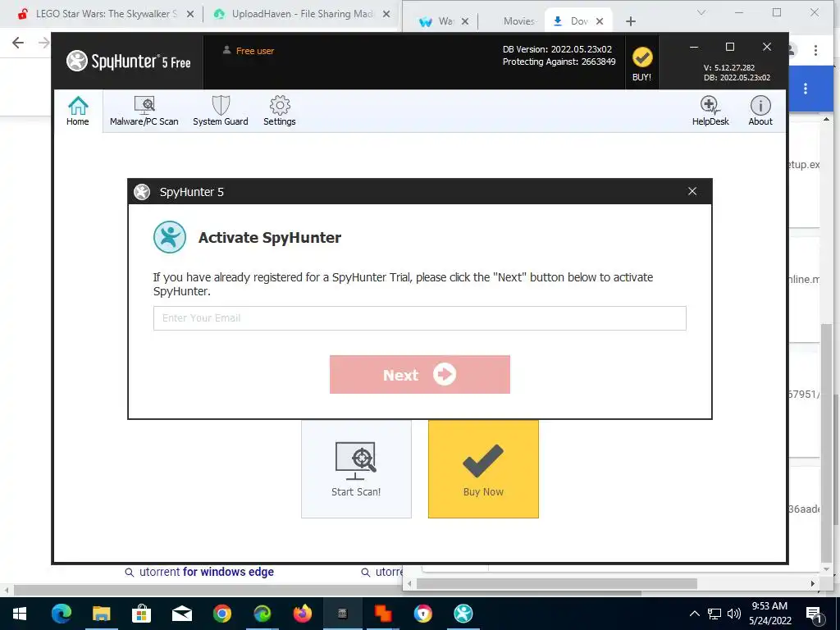Image resolution: width=840 pixels, height=630 pixels.
Task: Open Mail app from taskbar
Action: [181, 614]
